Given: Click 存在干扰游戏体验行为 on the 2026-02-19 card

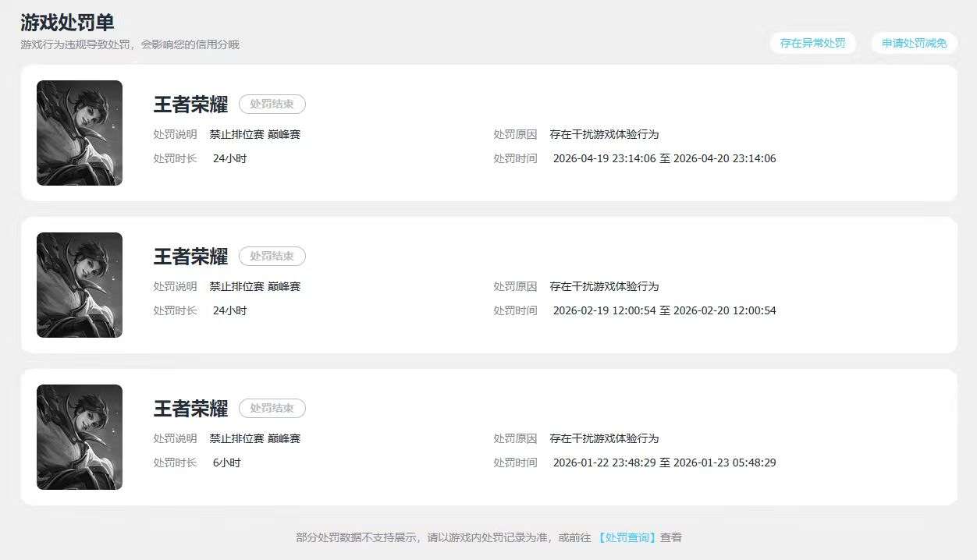Looking at the screenshot, I should click(x=604, y=286).
